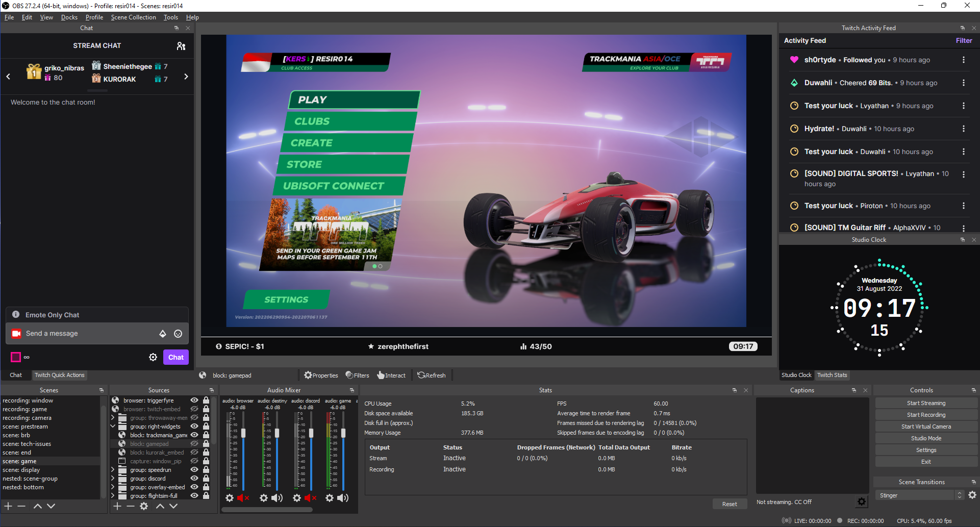This screenshot has height=527, width=980.
Task: Open audio: destiny settings gear
Action: pyautogui.click(x=264, y=498)
